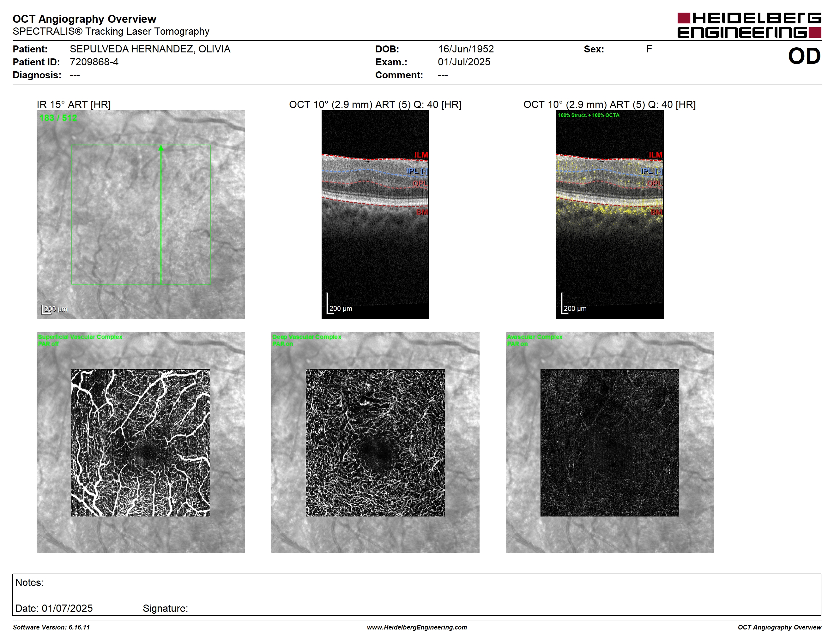Click the OD eye label
The image size is (834, 644).
coord(804,56)
